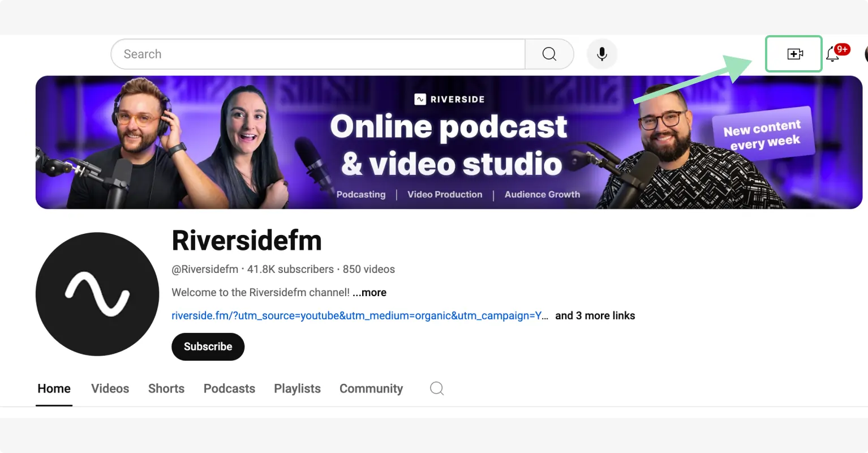Click inside the Search field
The height and width of the screenshot is (453, 868).
[318, 54]
